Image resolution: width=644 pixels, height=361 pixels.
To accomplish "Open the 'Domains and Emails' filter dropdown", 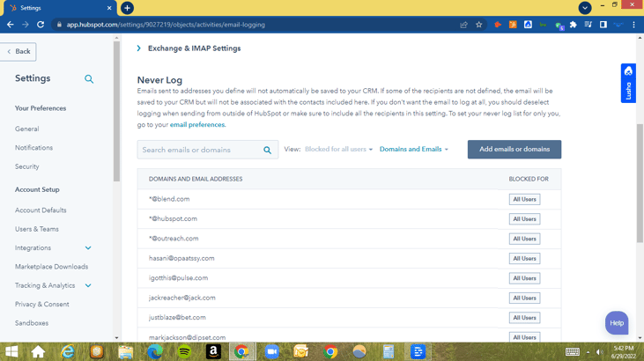I will click(x=413, y=150).
